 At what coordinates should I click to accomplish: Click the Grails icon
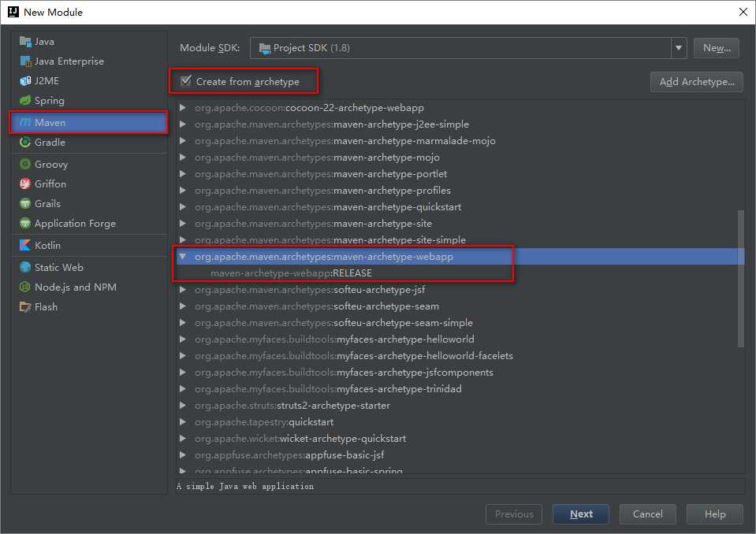pos(25,204)
